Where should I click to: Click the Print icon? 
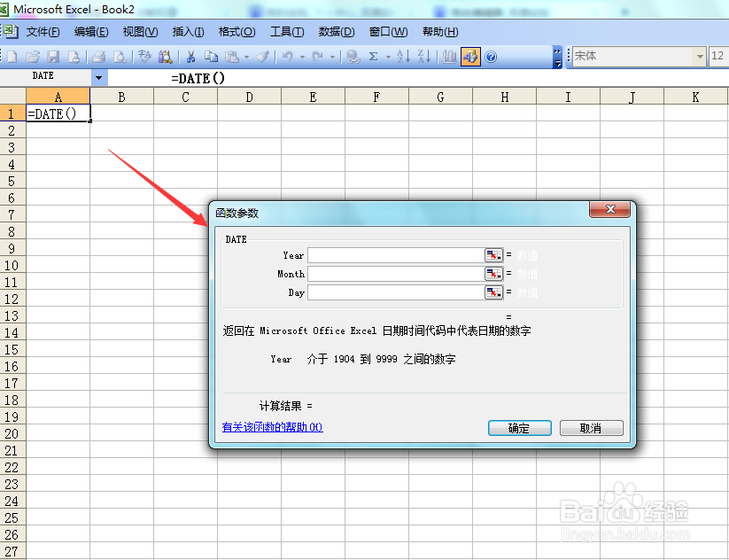click(x=98, y=57)
